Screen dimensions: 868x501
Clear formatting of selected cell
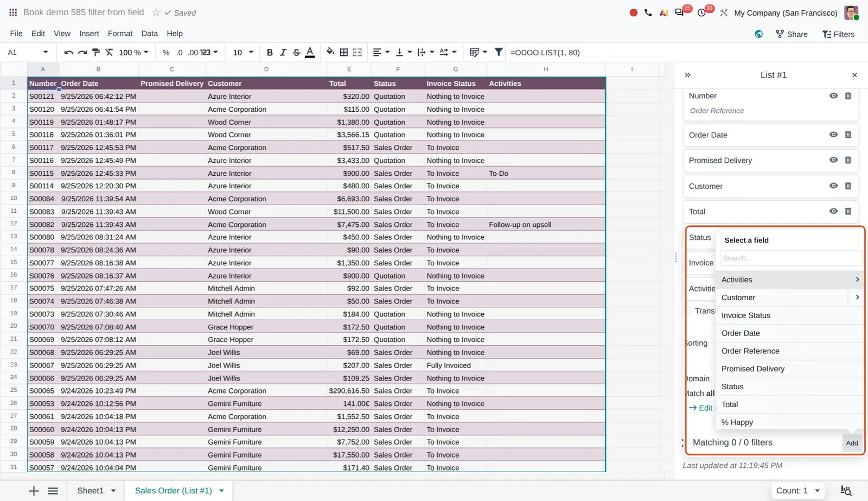click(x=109, y=52)
